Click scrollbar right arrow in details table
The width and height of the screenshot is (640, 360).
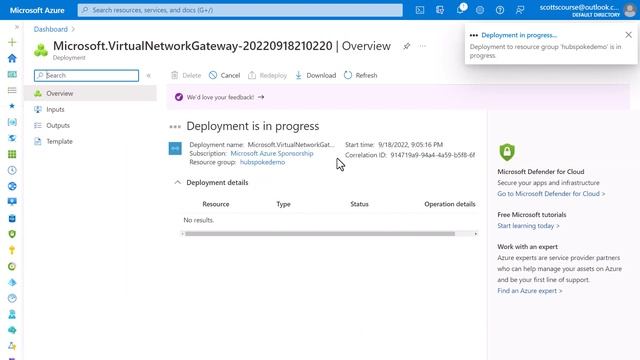(476, 234)
